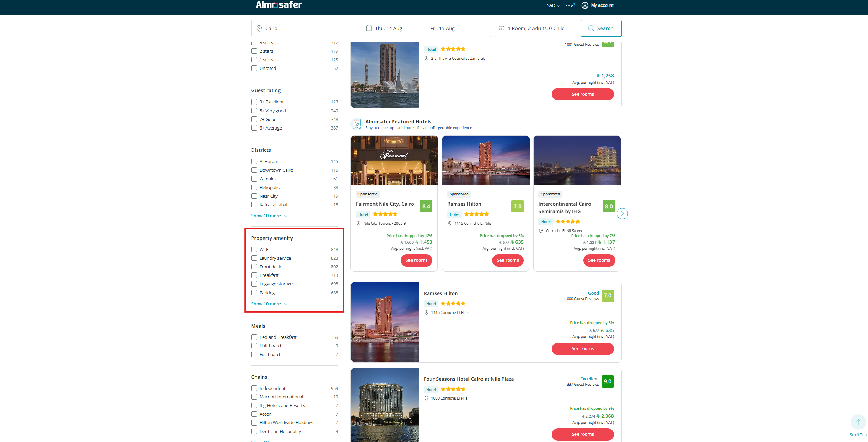Image resolution: width=868 pixels, height=442 pixels.
Task: Click the next arrow on featured hotels carousel
Action: (x=622, y=213)
